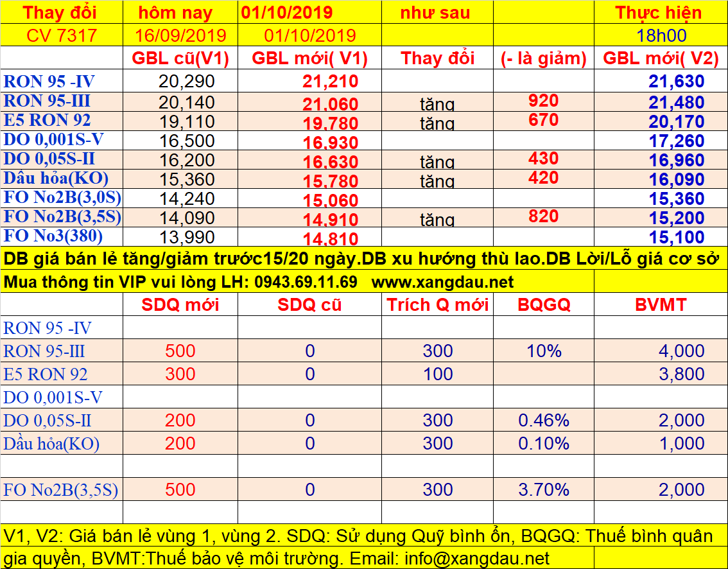The width and height of the screenshot is (728, 569).
Task: Select SDQ mới value '300'
Action: 180,374
